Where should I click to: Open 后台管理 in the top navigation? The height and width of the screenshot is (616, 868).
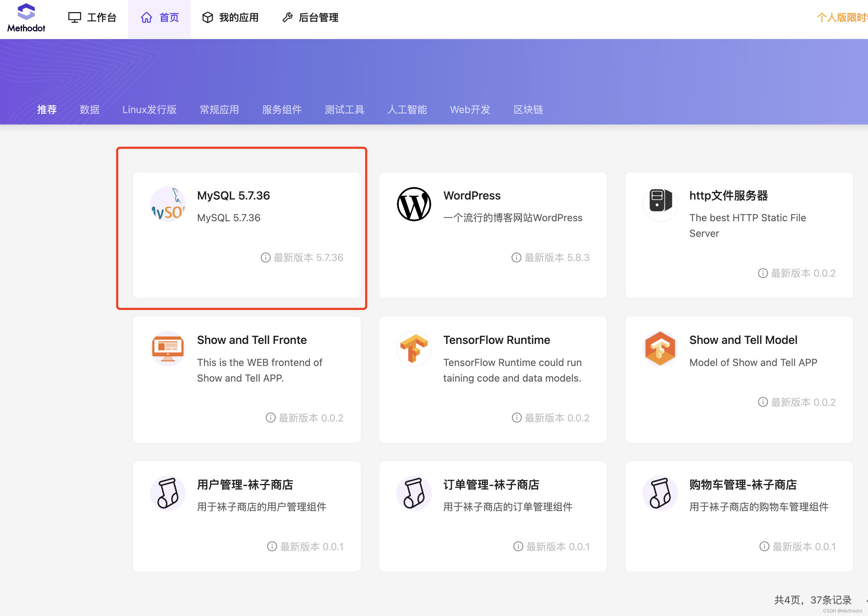coord(310,17)
